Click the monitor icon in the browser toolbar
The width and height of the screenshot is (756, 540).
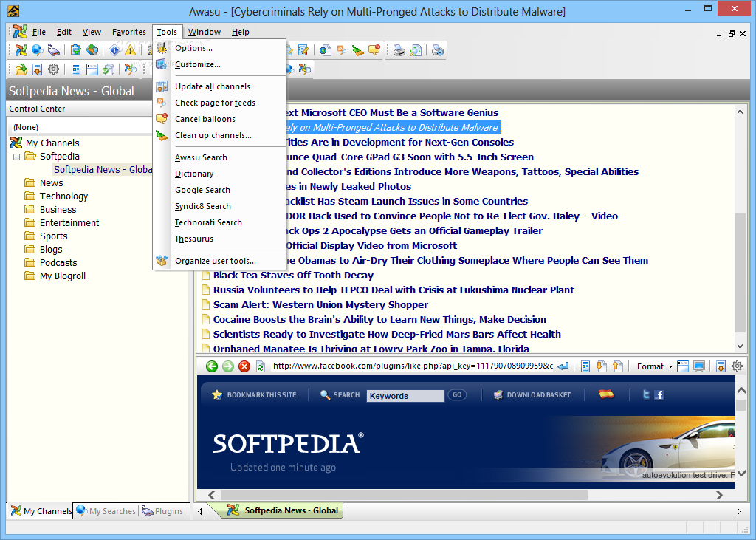(699, 366)
